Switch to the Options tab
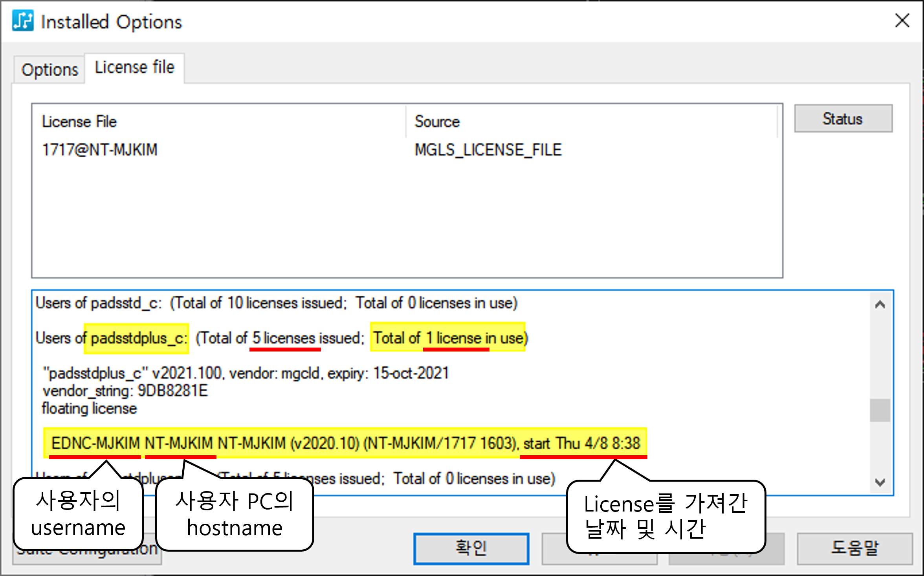This screenshot has height=576, width=924. (50, 70)
